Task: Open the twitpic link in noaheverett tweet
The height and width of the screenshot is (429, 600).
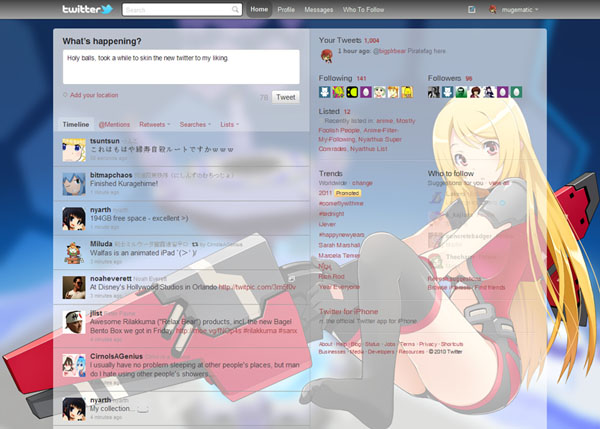Action: point(257,287)
